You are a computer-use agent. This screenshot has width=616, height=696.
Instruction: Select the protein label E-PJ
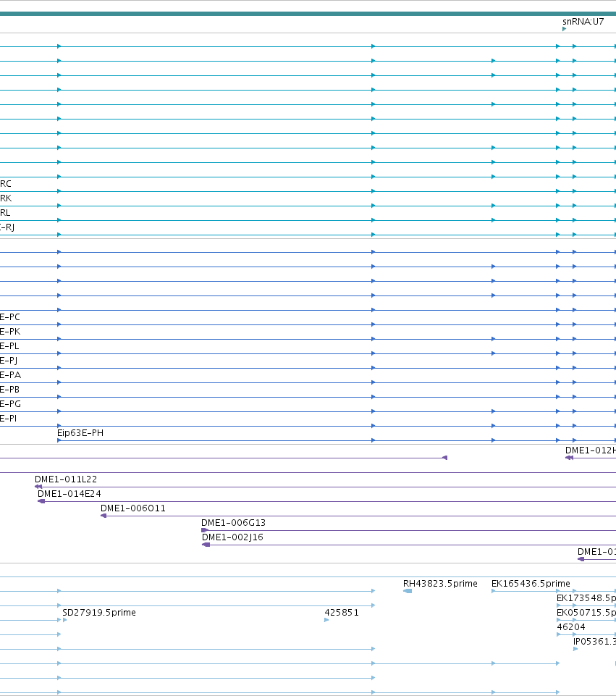pos(9,361)
